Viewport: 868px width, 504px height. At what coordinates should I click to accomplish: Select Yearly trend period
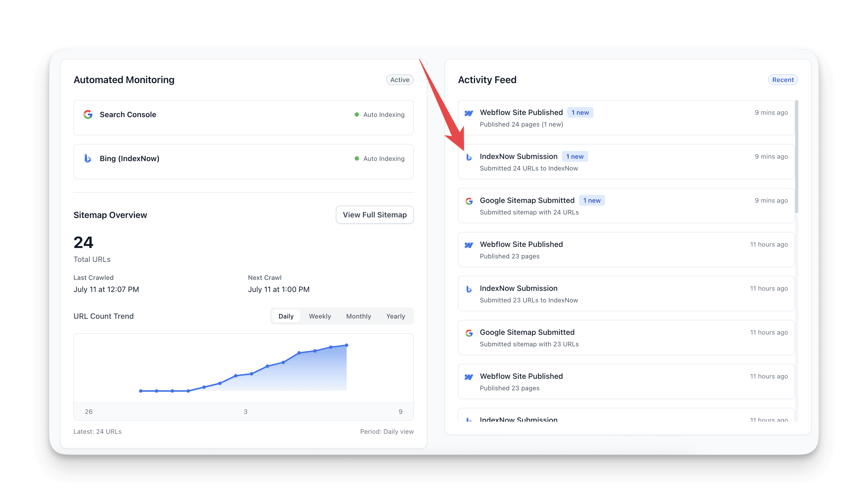(x=395, y=316)
